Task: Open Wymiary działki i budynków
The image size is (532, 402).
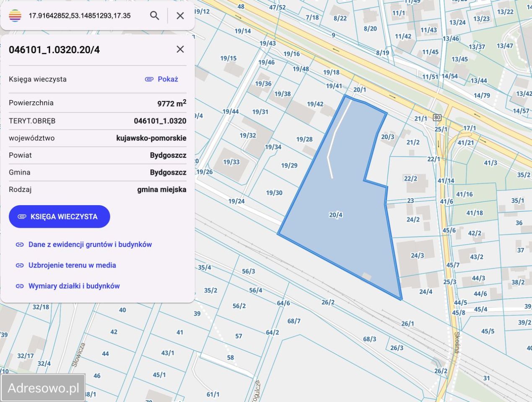Action: click(74, 286)
